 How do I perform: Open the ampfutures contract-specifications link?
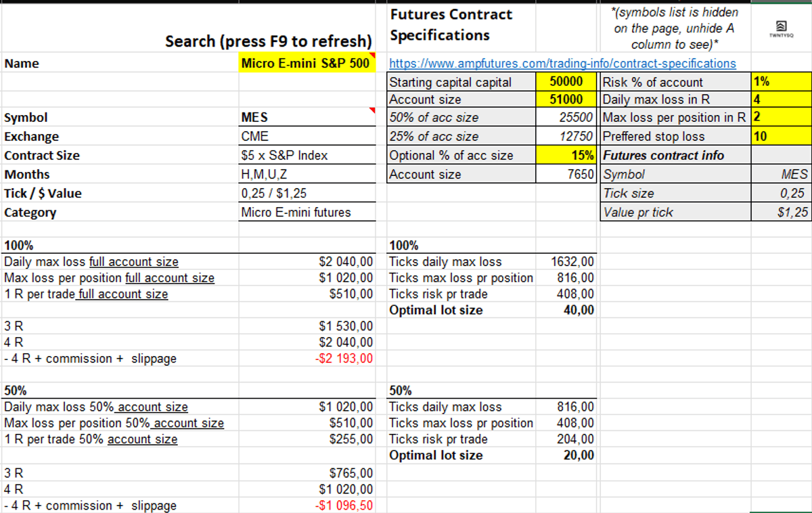point(562,64)
